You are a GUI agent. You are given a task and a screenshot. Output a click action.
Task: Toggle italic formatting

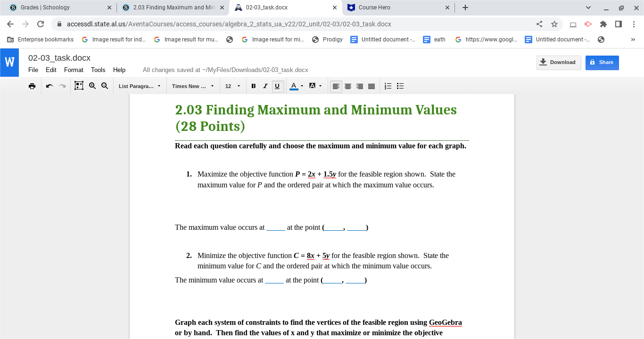[x=265, y=86]
